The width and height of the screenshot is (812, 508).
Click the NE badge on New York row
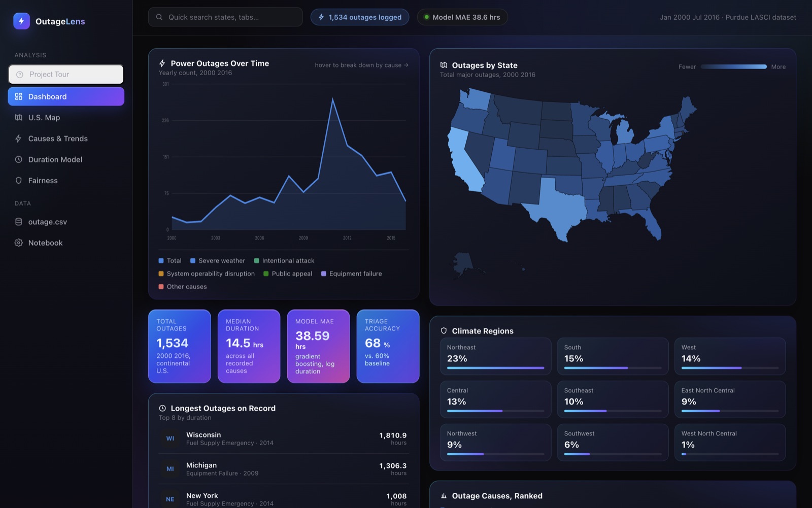pyautogui.click(x=170, y=499)
